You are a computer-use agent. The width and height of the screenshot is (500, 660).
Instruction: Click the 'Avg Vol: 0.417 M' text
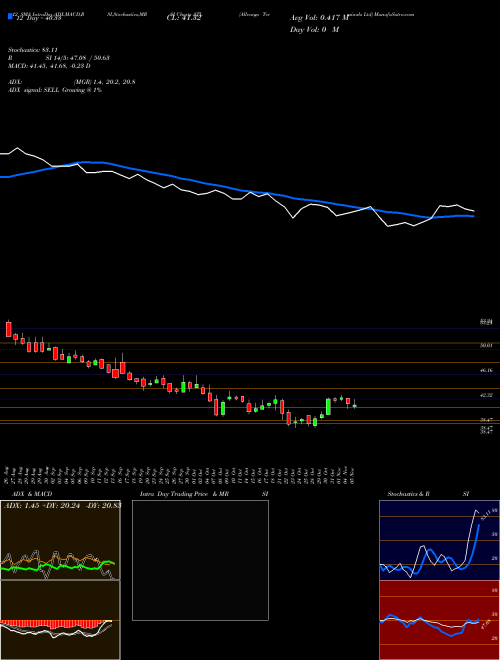(x=319, y=18)
